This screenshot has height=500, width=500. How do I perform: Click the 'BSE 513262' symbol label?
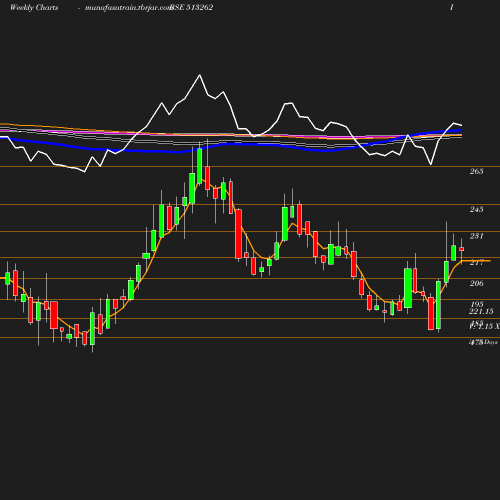[x=191, y=7]
